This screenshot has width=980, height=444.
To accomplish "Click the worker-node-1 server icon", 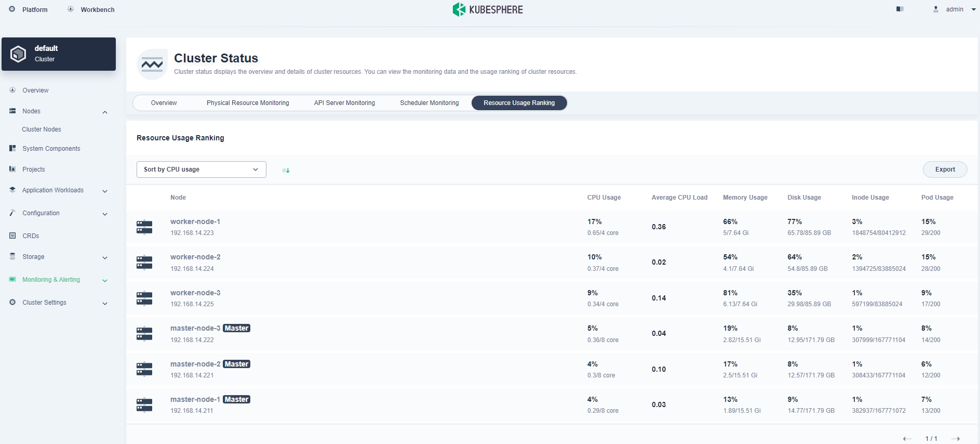I will (144, 227).
